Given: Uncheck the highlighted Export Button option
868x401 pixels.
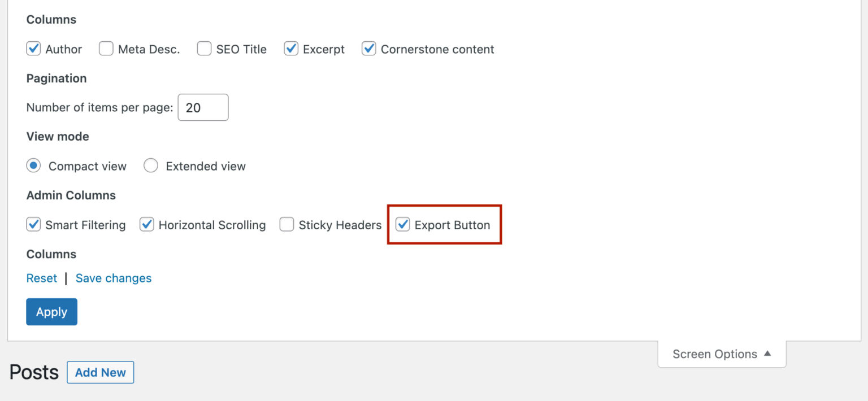Looking at the screenshot, I should click(403, 224).
